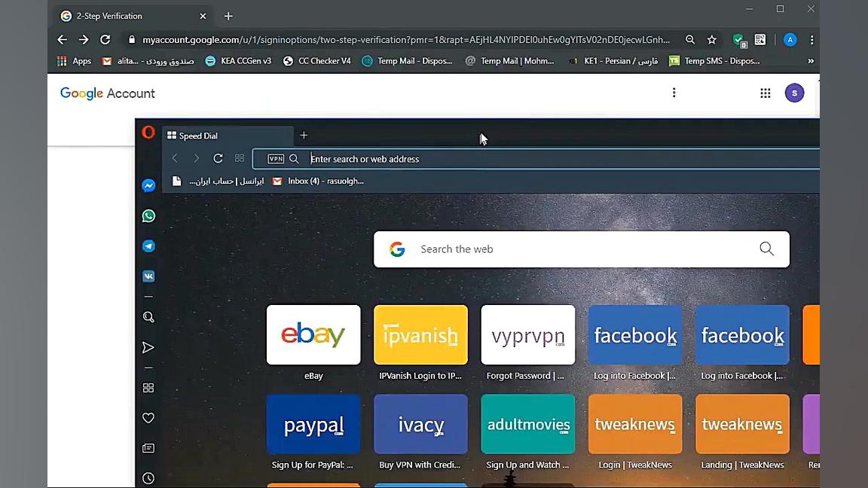Open the PayPal speed dial tile
Image resolution: width=868 pixels, height=488 pixels.
(x=313, y=425)
